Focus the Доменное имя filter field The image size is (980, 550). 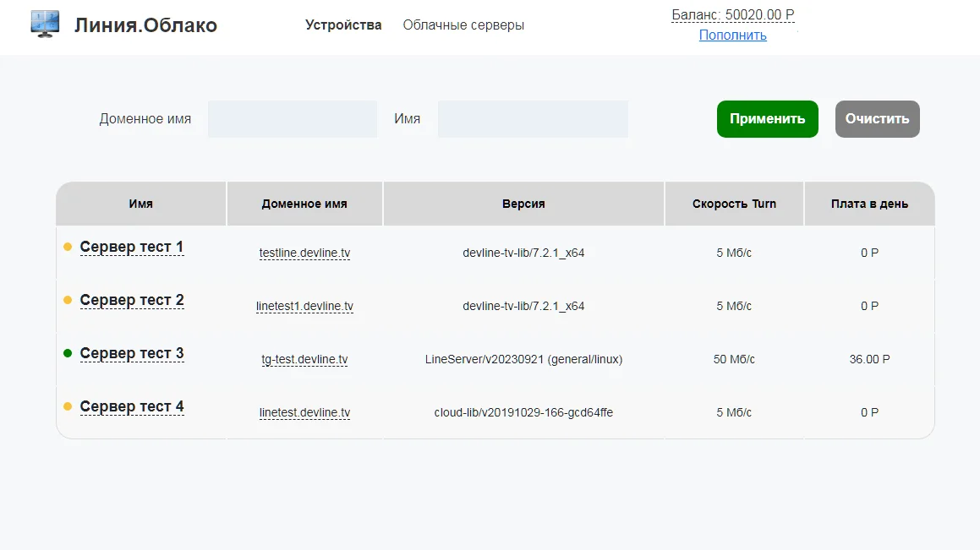pos(293,119)
